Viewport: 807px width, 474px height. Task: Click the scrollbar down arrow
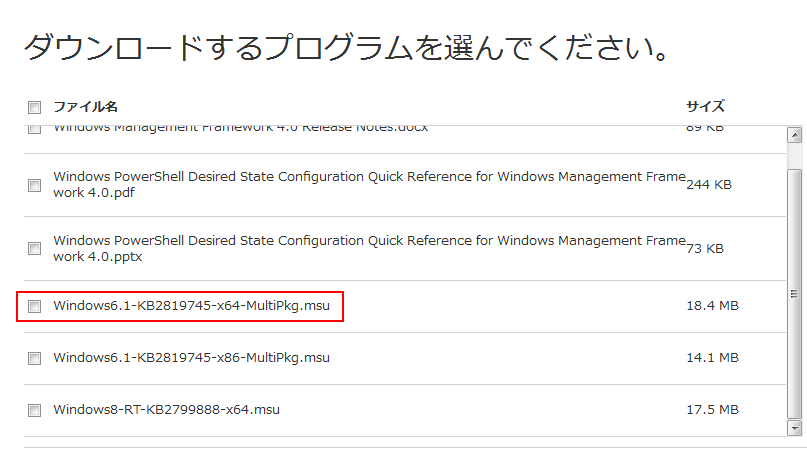[794, 428]
